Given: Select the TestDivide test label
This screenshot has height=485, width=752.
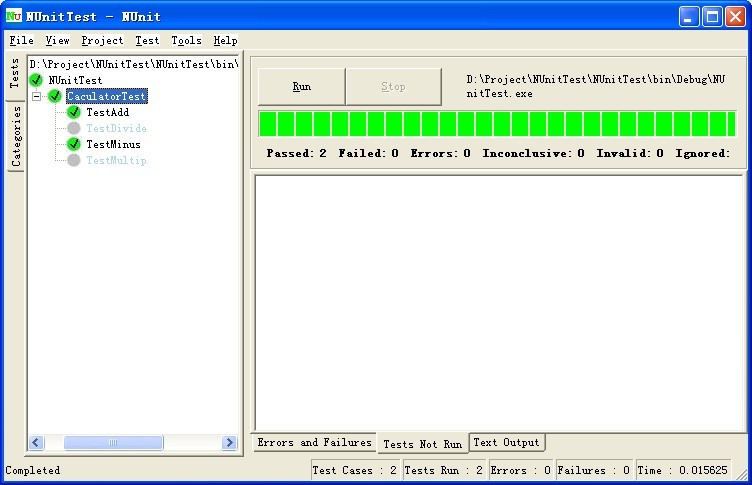Looking at the screenshot, I should pos(116,129).
